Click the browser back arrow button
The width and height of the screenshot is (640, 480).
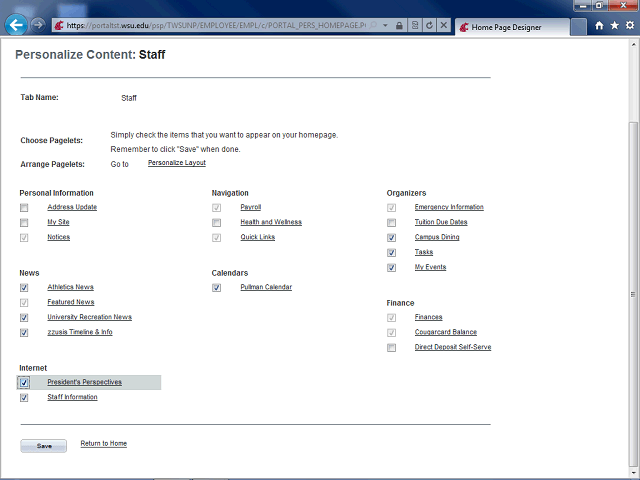[x=16, y=24]
